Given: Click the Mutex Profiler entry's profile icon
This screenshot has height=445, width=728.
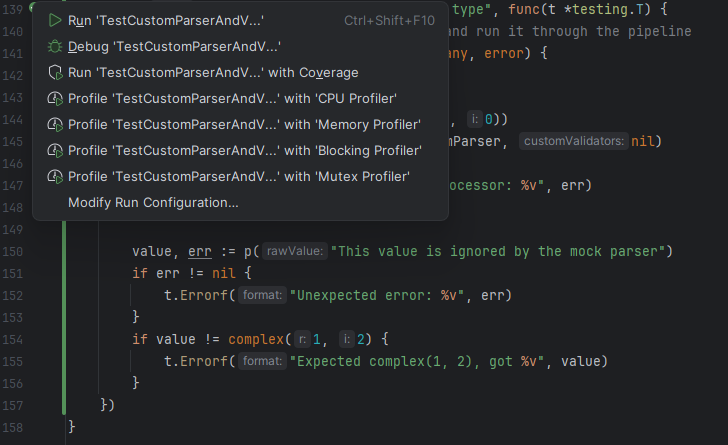Looking at the screenshot, I should 55,176.
